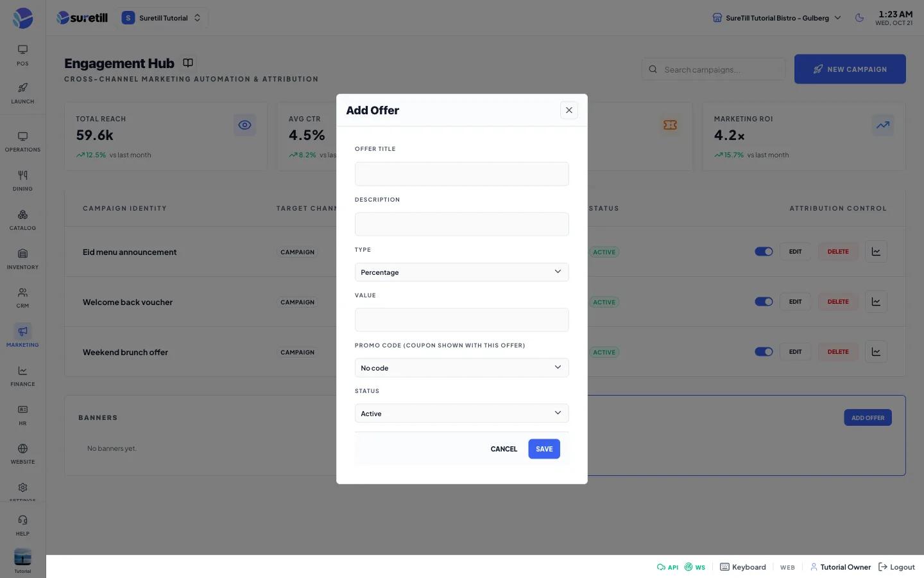Click the Offer Title input field
The image size is (924, 578).
tap(462, 174)
